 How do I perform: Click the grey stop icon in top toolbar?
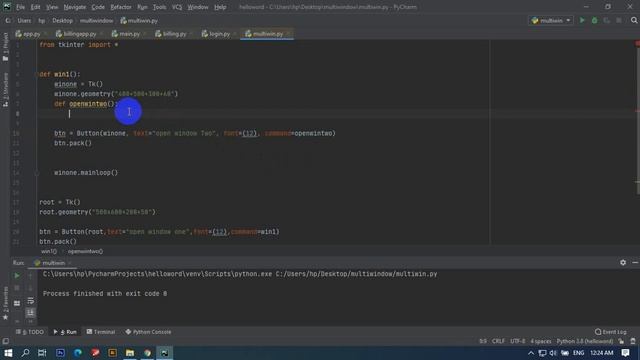point(619,20)
